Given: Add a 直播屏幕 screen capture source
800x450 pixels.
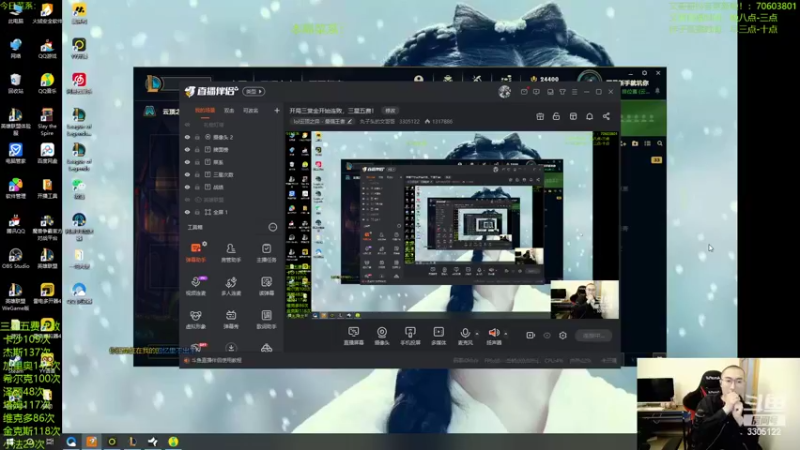Looking at the screenshot, I should click(x=353, y=336).
